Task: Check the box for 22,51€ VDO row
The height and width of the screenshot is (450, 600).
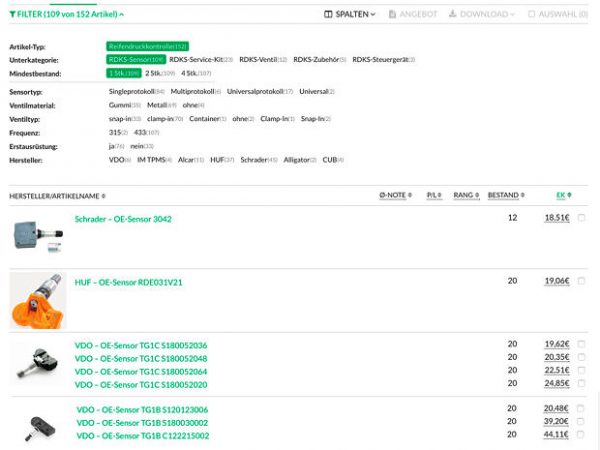Action: tap(581, 370)
